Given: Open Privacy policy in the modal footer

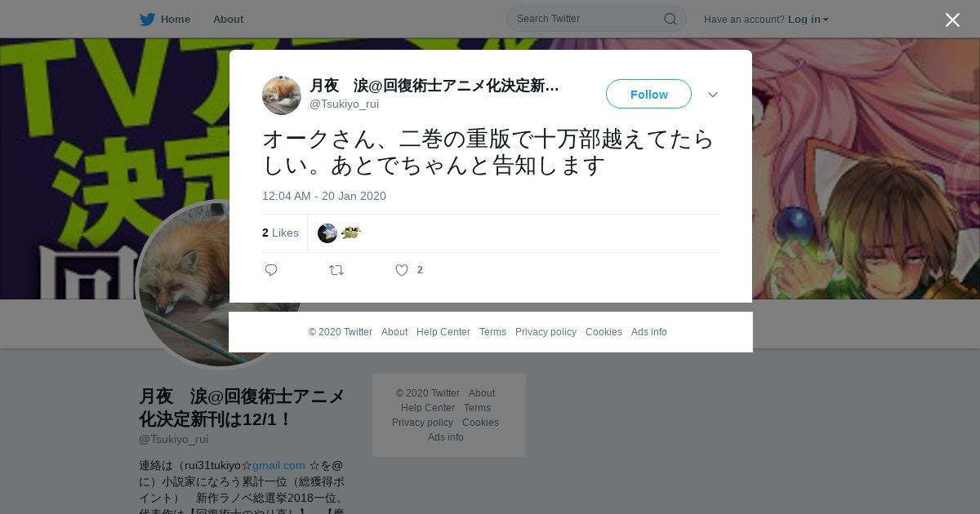Looking at the screenshot, I should click(x=546, y=332).
